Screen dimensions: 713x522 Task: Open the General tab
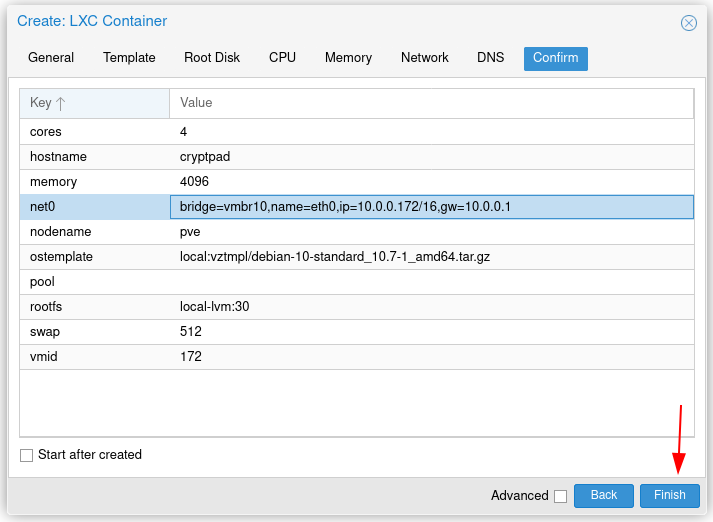51,58
